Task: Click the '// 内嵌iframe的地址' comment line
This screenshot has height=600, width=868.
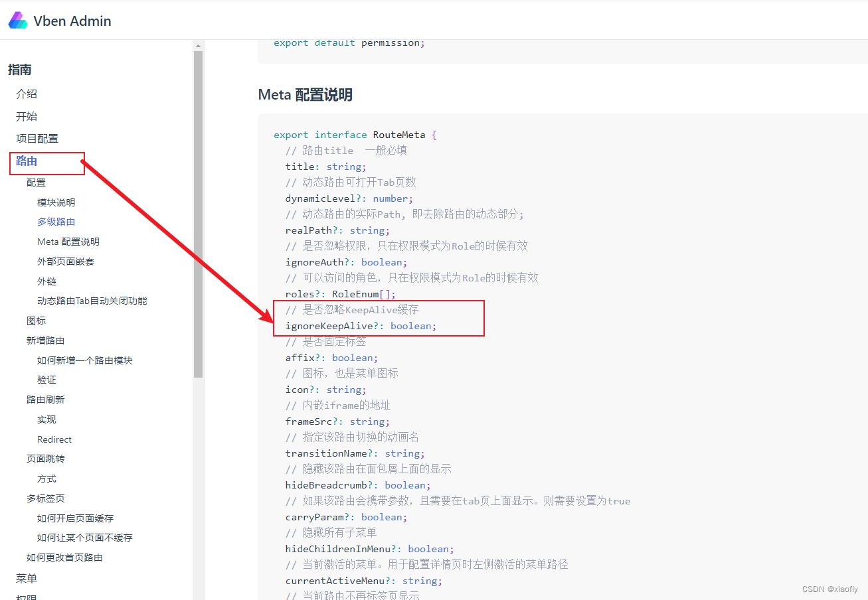Action: [x=338, y=406]
